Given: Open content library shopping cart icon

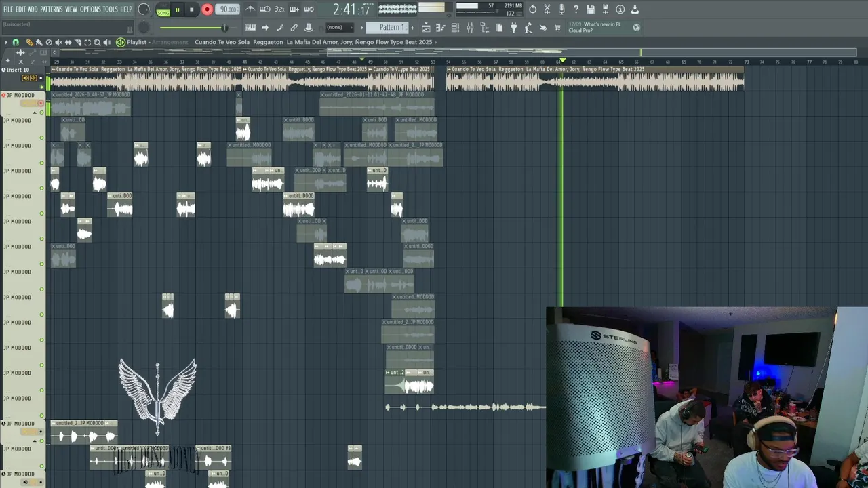Looking at the screenshot, I should (x=558, y=28).
